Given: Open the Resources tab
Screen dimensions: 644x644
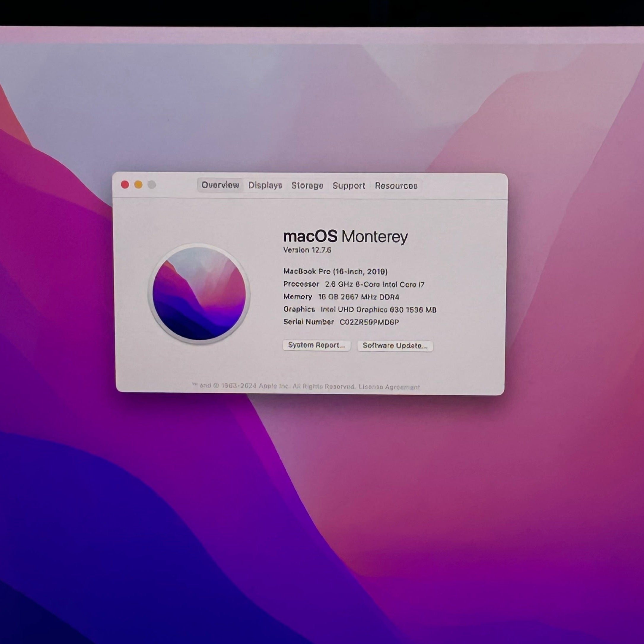Looking at the screenshot, I should tap(396, 186).
